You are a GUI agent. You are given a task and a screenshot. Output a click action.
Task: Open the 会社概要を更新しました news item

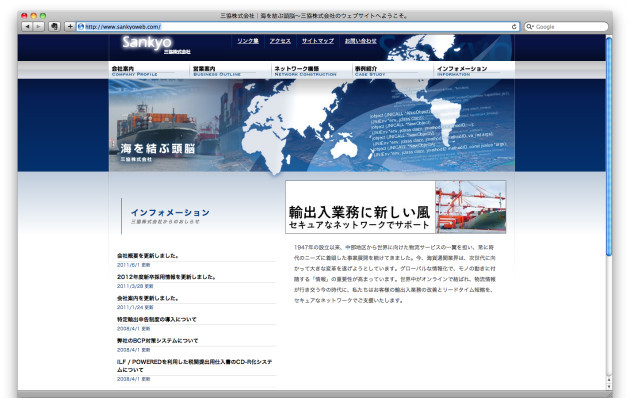point(148,255)
